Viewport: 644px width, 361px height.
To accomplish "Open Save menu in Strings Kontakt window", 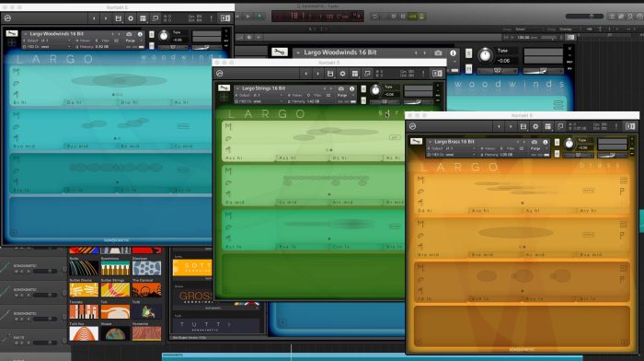I will click(330, 74).
